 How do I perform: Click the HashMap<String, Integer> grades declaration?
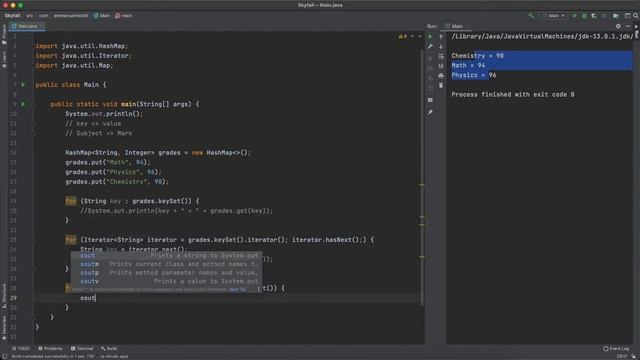click(x=158, y=153)
